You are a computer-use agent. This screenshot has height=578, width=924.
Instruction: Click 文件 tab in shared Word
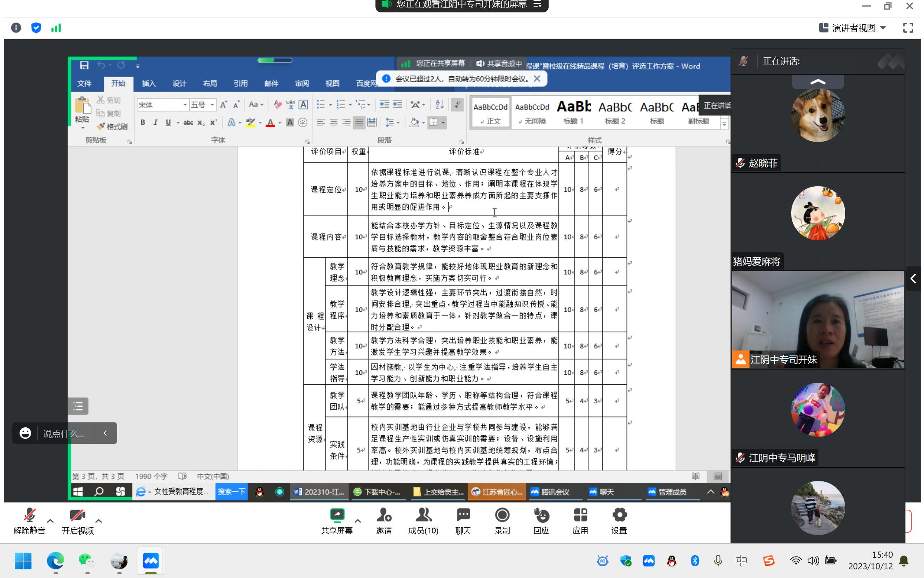(x=84, y=83)
